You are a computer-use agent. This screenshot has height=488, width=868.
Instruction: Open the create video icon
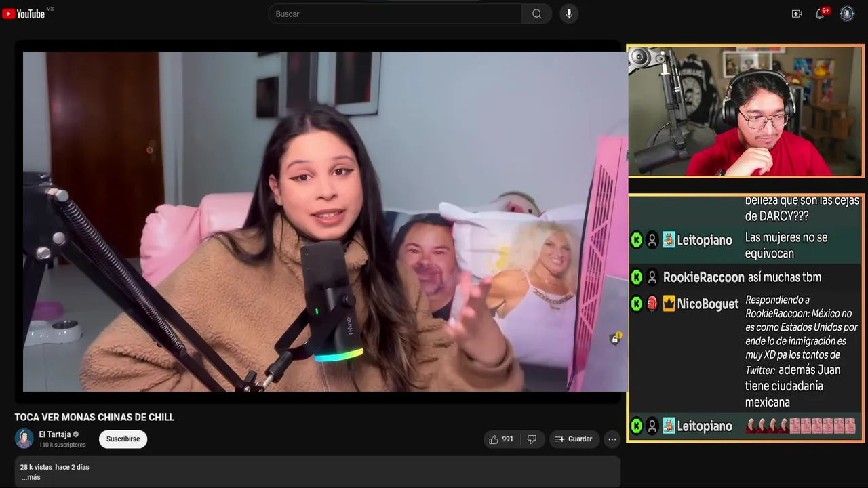coord(797,14)
